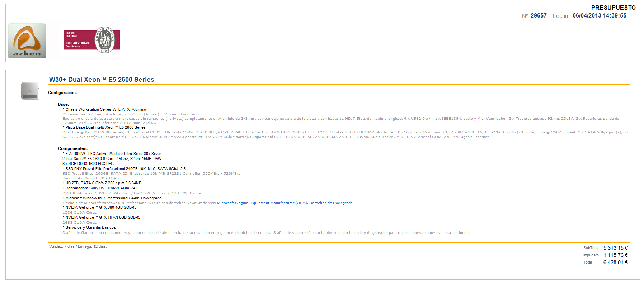Click the Bureau Veritas certification badge
The image size is (644, 283).
tap(93, 40)
